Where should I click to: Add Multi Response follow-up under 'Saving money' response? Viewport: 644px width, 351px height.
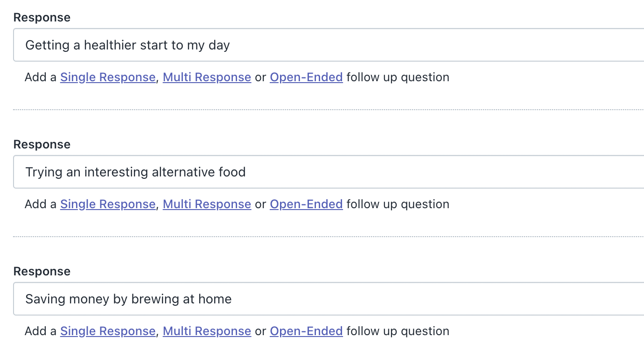pyautogui.click(x=207, y=331)
